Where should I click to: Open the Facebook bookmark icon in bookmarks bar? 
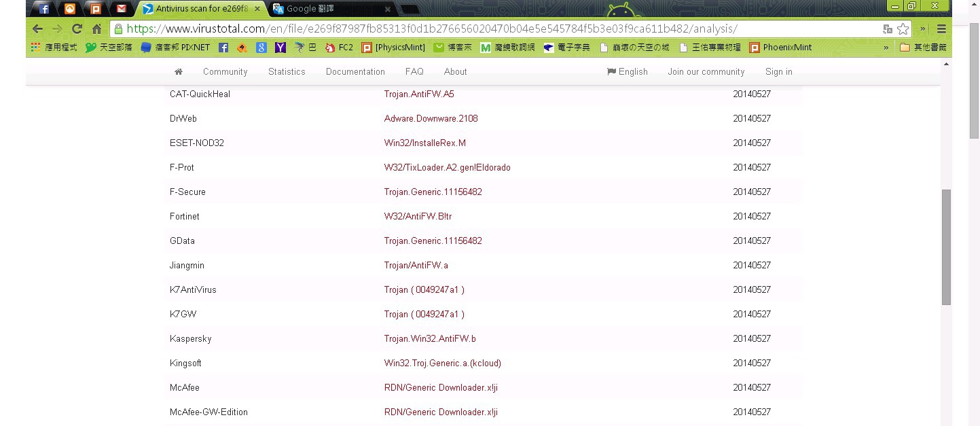point(223,48)
